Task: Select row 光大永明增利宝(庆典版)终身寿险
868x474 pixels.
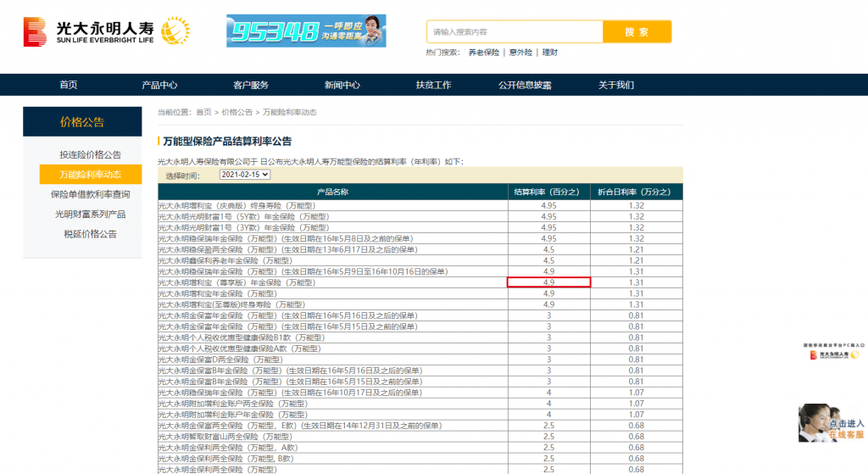Action: [x=420, y=205]
